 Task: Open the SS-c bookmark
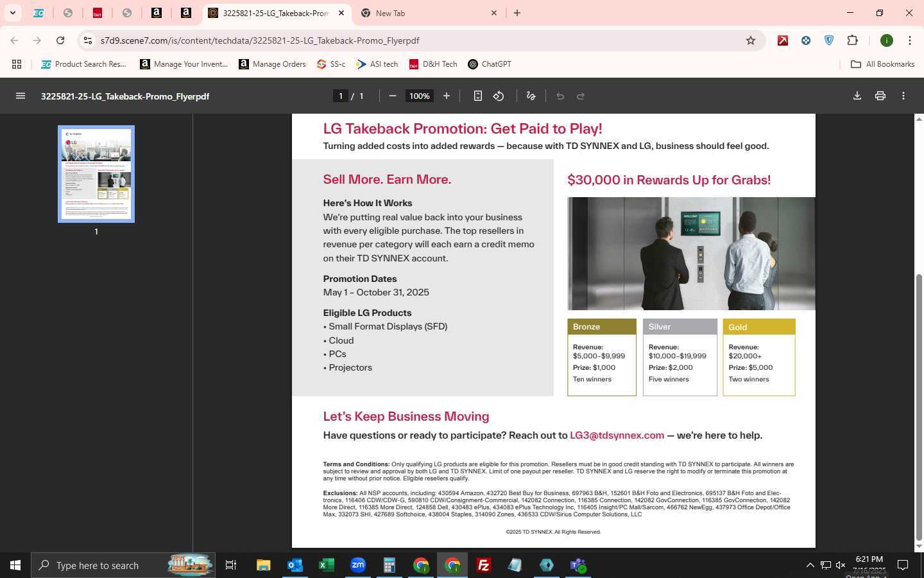tap(331, 64)
